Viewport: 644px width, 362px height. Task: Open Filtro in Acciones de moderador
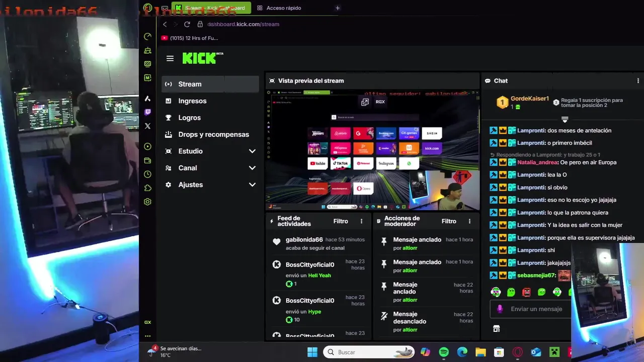(x=449, y=221)
